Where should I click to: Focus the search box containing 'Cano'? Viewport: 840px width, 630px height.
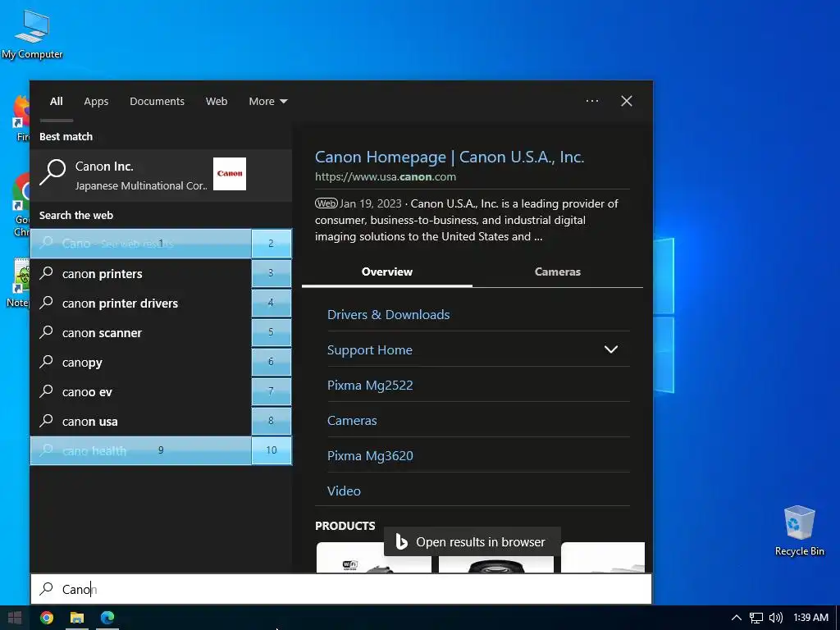tap(341, 589)
